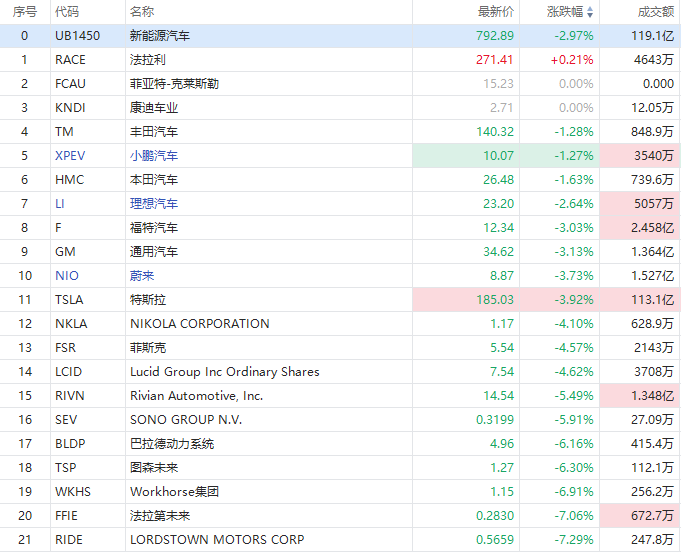Select the KNDI ticker

tap(70, 108)
